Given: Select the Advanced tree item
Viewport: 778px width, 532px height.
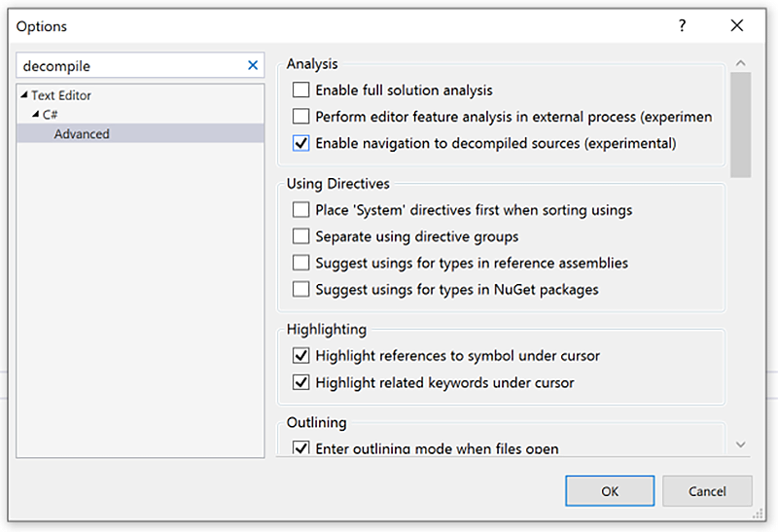Looking at the screenshot, I should [x=82, y=134].
